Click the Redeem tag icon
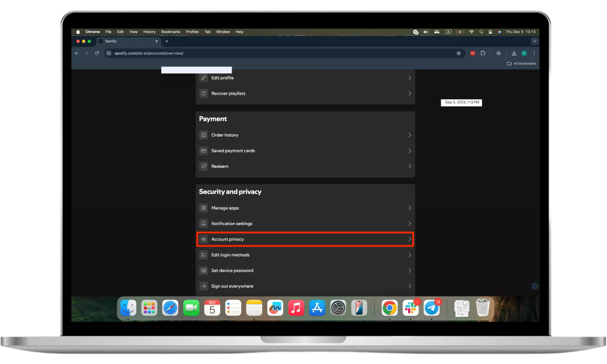The width and height of the screenshot is (607, 364). click(203, 166)
